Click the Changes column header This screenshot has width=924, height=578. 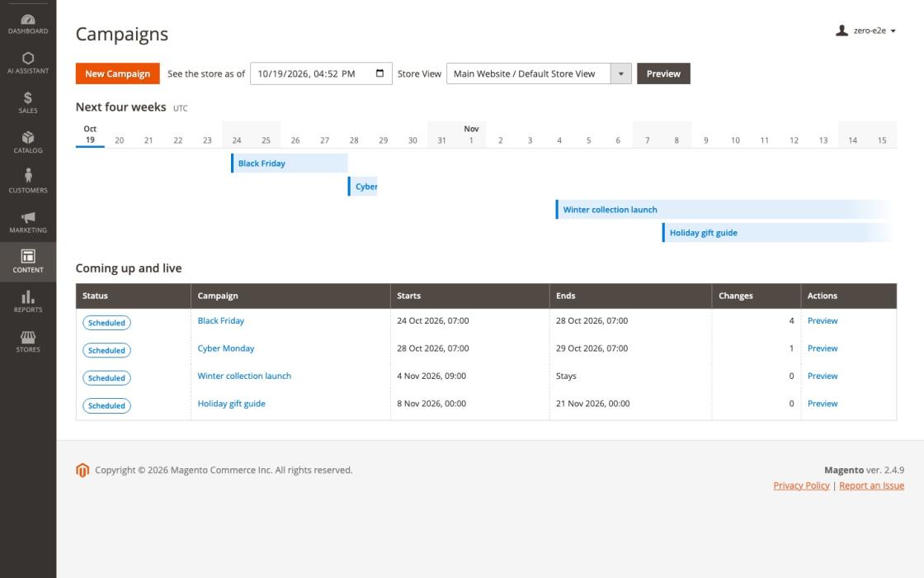(x=756, y=296)
